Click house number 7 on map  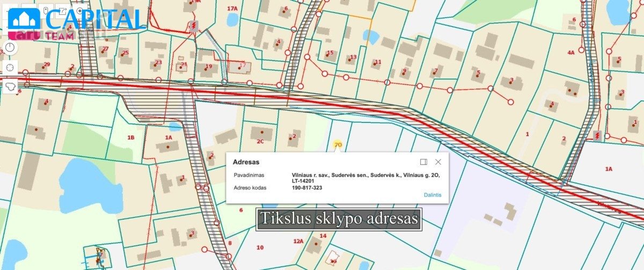436,70
